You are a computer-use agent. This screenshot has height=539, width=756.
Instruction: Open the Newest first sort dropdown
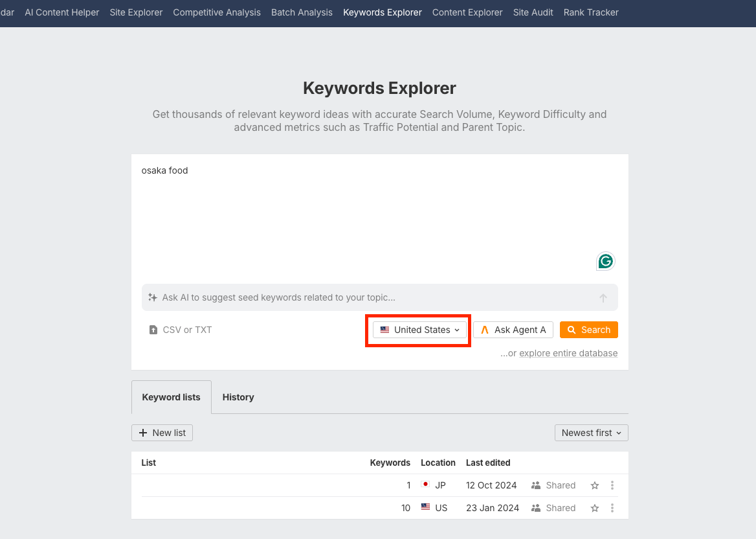point(591,433)
